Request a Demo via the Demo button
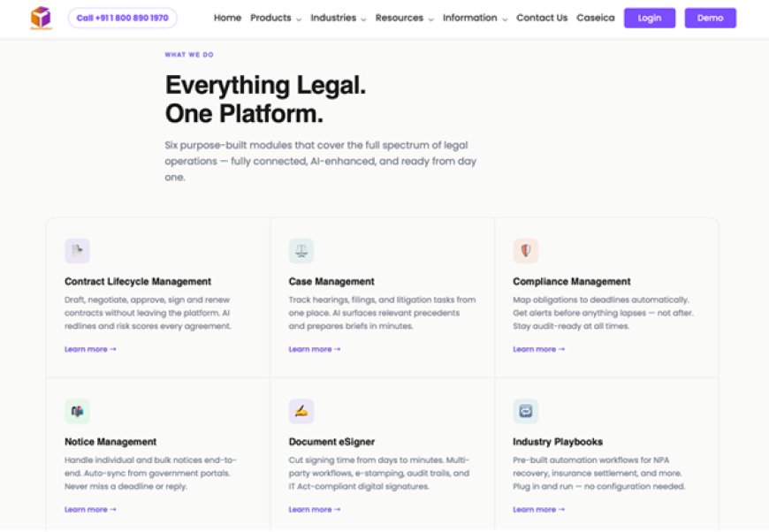The width and height of the screenshot is (769, 532). coord(710,19)
